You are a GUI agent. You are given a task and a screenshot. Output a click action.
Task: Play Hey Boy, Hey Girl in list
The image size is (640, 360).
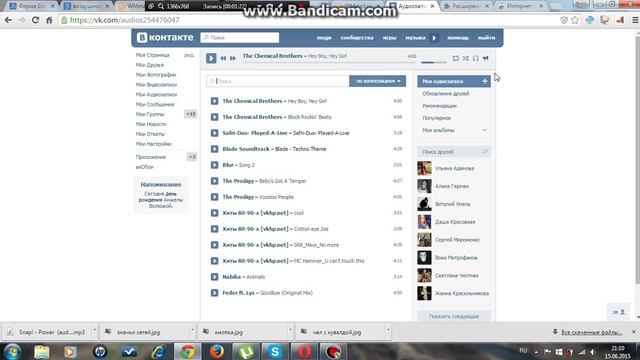[214, 101]
